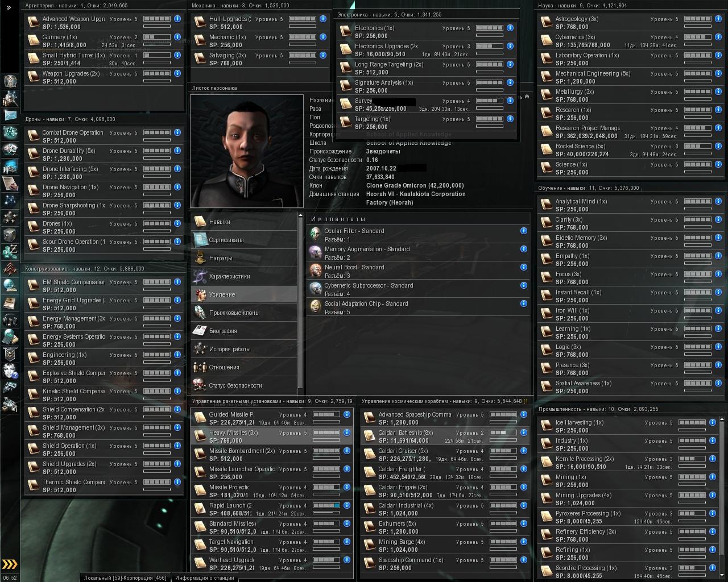Open the Прыжковые клоны tab

(x=244, y=313)
